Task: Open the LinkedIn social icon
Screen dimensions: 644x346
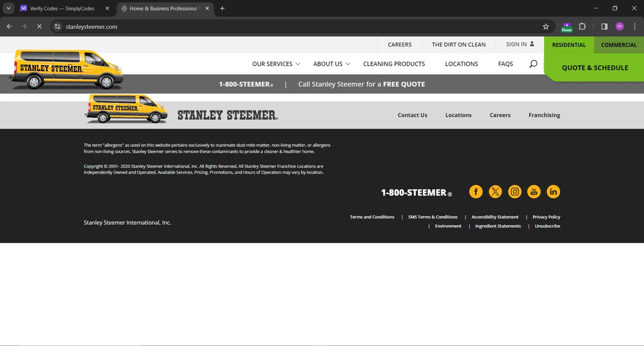Action: point(553,192)
